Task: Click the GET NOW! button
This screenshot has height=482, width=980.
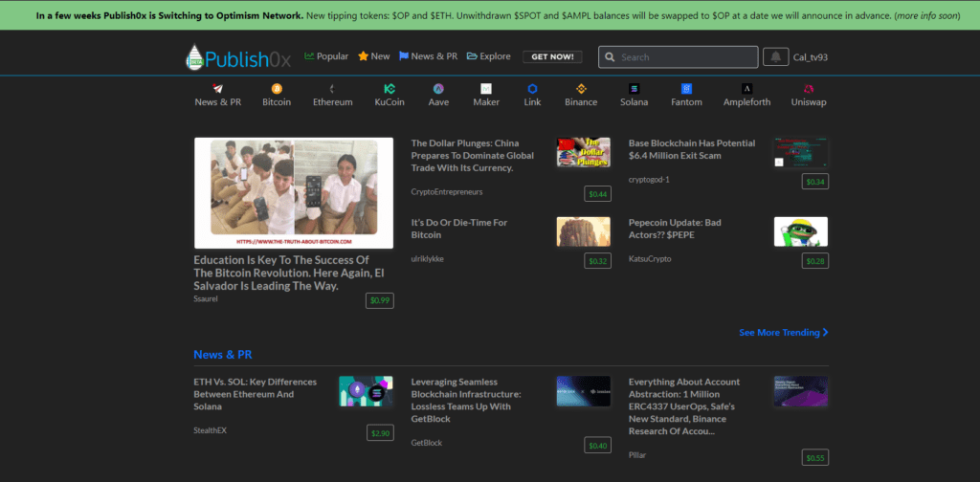Action: (552, 56)
